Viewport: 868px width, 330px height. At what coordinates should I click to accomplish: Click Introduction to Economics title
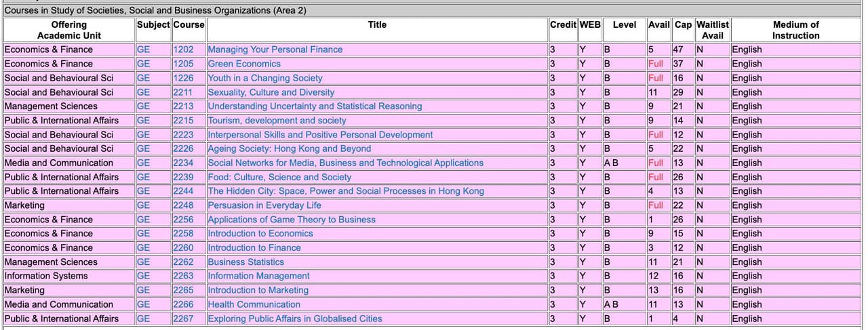[260, 233]
